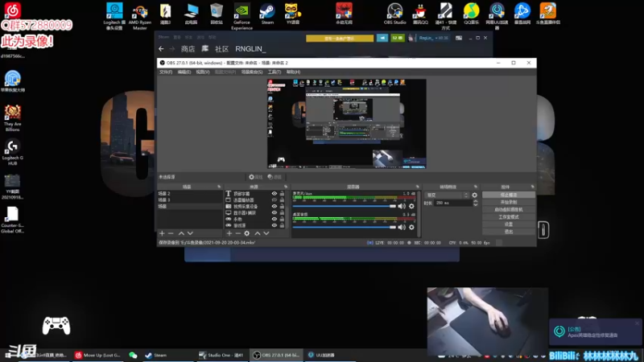Image resolution: width=644 pixels, height=362 pixels.
Task: Open scene transition type dropdown
Action: point(447,195)
